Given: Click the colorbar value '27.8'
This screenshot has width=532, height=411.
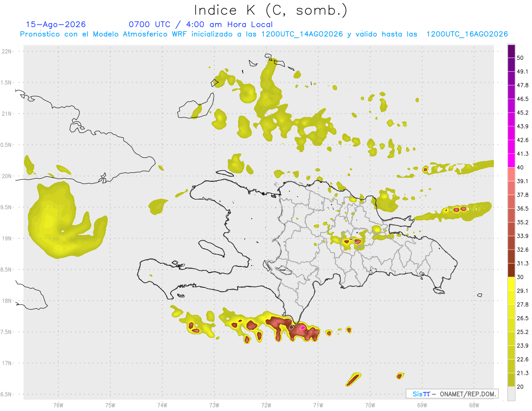Looking at the screenshot, I should [523, 305].
